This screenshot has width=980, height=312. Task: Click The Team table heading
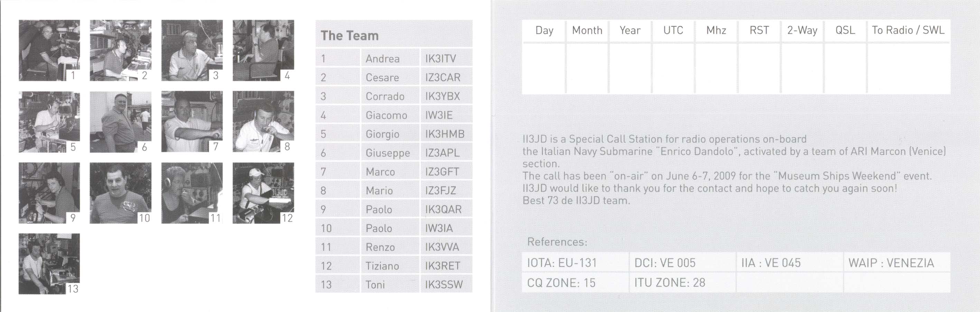point(349,35)
